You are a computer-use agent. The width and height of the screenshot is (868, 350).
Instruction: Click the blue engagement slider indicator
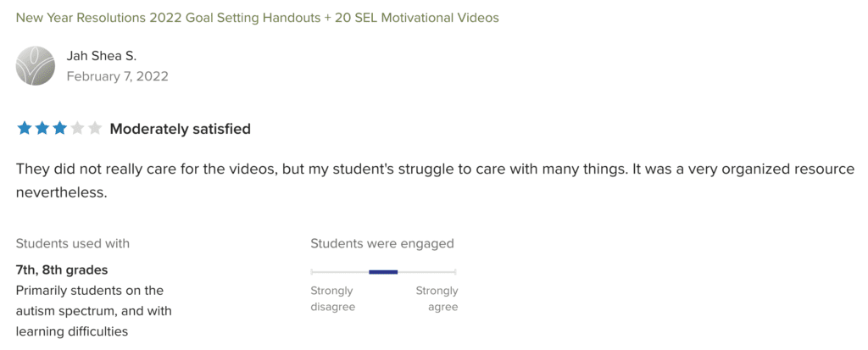[x=383, y=272]
